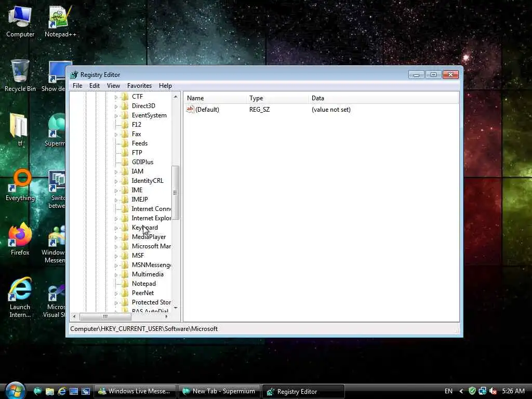The width and height of the screenshot is (532, 399).
Task: Open the Favorites menu
Action: tap(139, 86)
